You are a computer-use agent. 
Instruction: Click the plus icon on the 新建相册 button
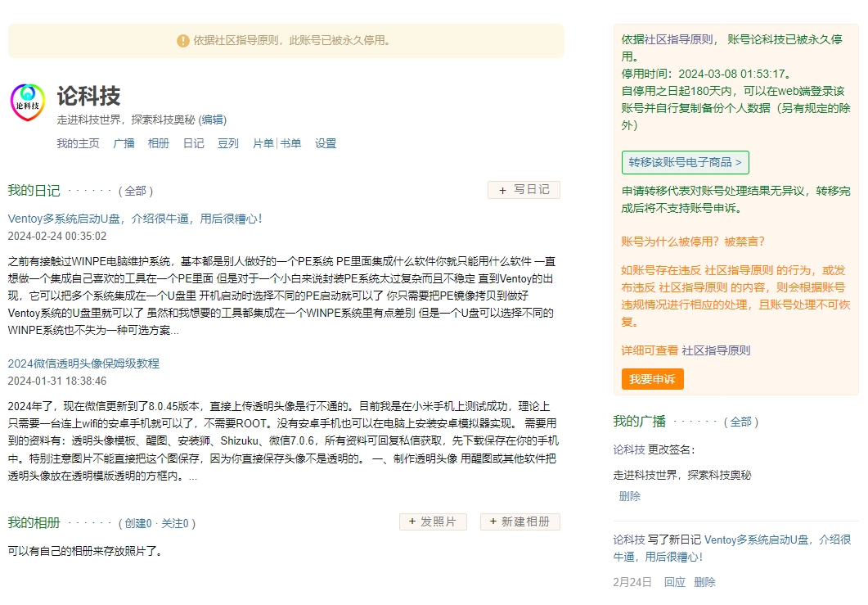[x=492, y=521]
